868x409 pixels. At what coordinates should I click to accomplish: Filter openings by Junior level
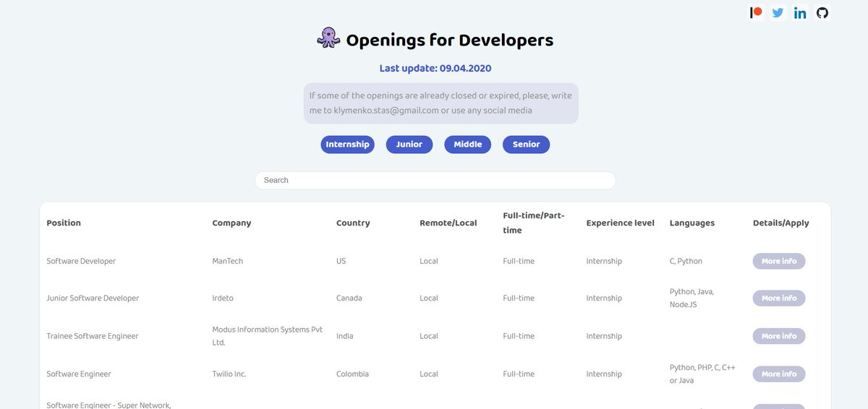pos(409,145)
